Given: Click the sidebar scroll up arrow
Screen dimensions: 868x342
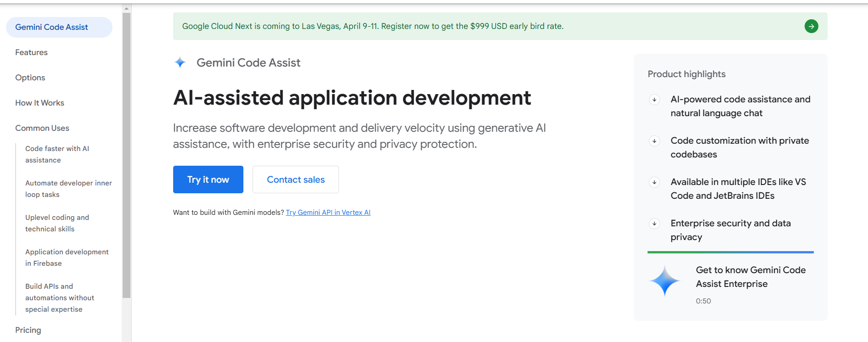Looking at the screenshot, I should coord(127,8).
